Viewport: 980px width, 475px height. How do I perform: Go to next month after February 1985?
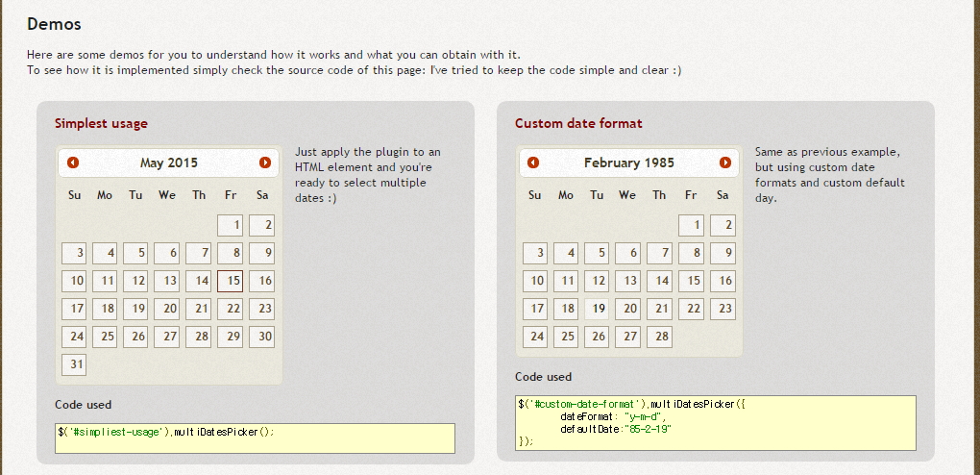click(x=725, y=162)
